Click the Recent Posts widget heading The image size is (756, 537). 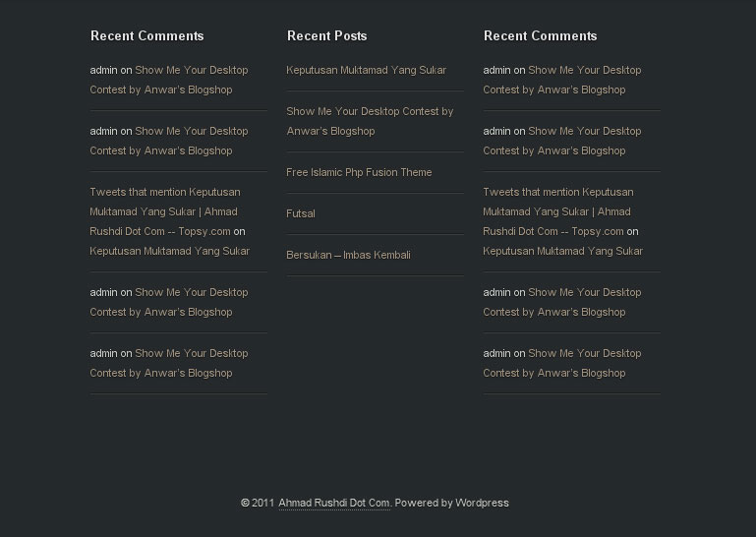pyautogui.click(x=327, y=36)
